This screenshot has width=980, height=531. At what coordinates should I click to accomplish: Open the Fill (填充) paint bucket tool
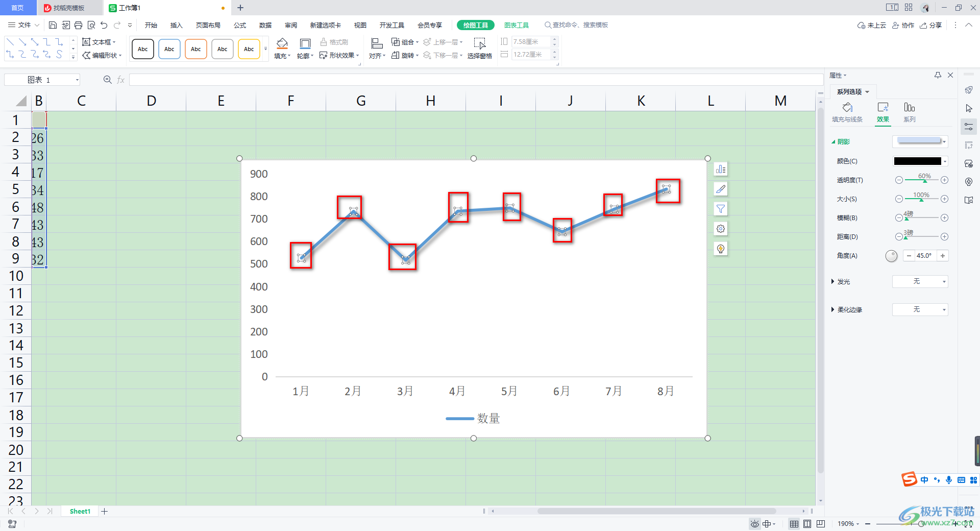pyautogui.click(x=282, y=49)
